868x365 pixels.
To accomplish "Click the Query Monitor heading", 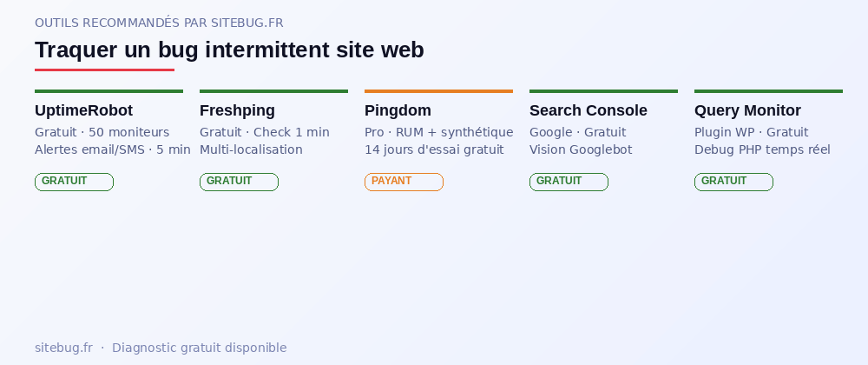I will coord(747,110).
